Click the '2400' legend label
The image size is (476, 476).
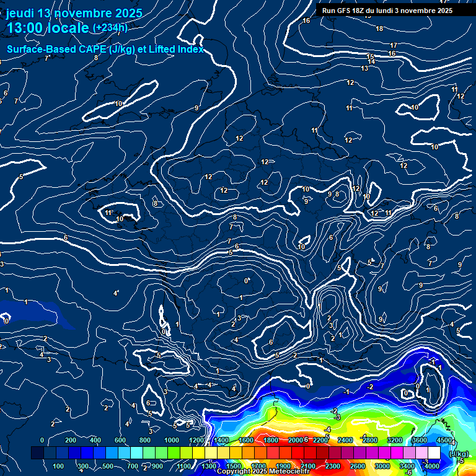coord(345,440)
